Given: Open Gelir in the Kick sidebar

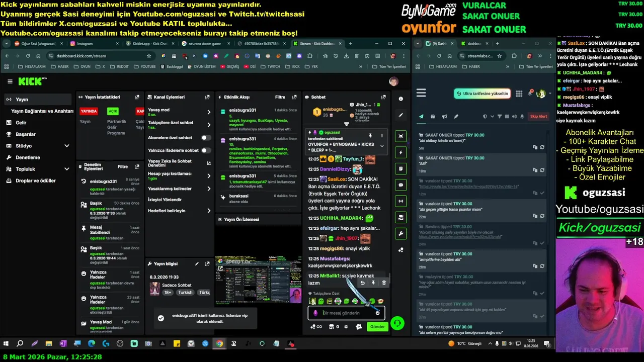Looking at the screenshot, I should (21, 123).
